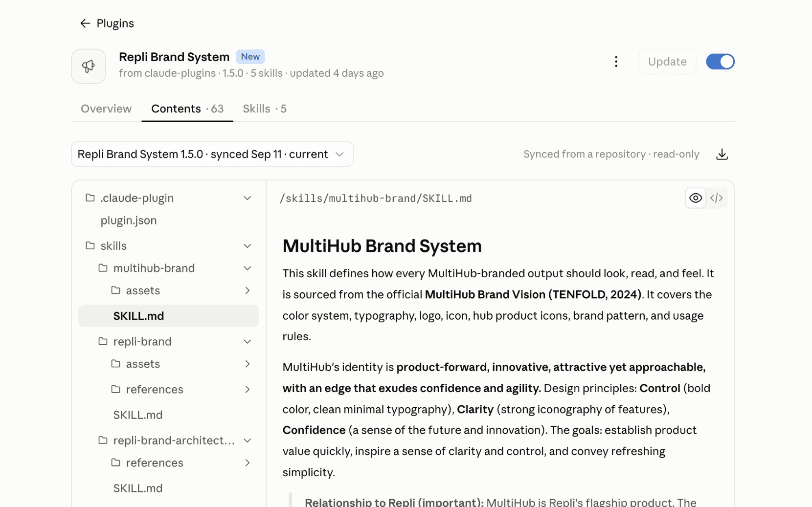This screenshot has height=507, width=812.
Task: Select the Contents tab
Action: [x=187, y=109]
